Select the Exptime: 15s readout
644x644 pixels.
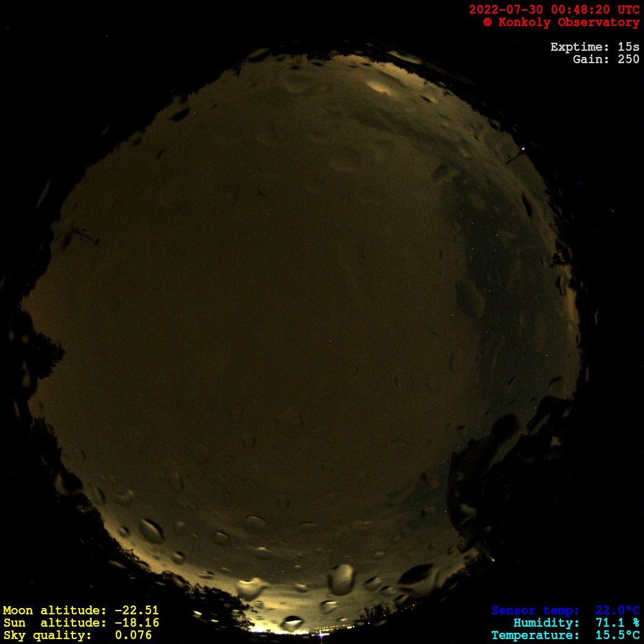594,47
